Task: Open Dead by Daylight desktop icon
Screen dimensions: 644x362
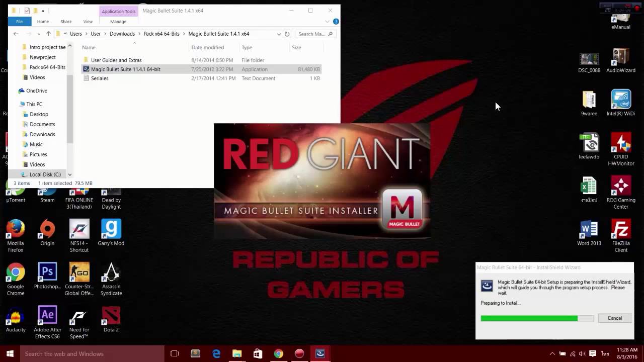Action: click(x=111, y=199)
